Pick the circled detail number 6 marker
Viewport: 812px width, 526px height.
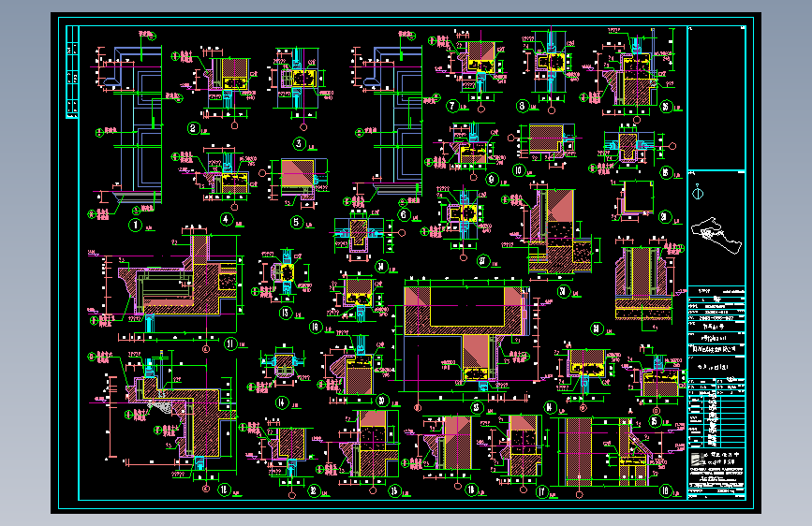tap(404, 213)
